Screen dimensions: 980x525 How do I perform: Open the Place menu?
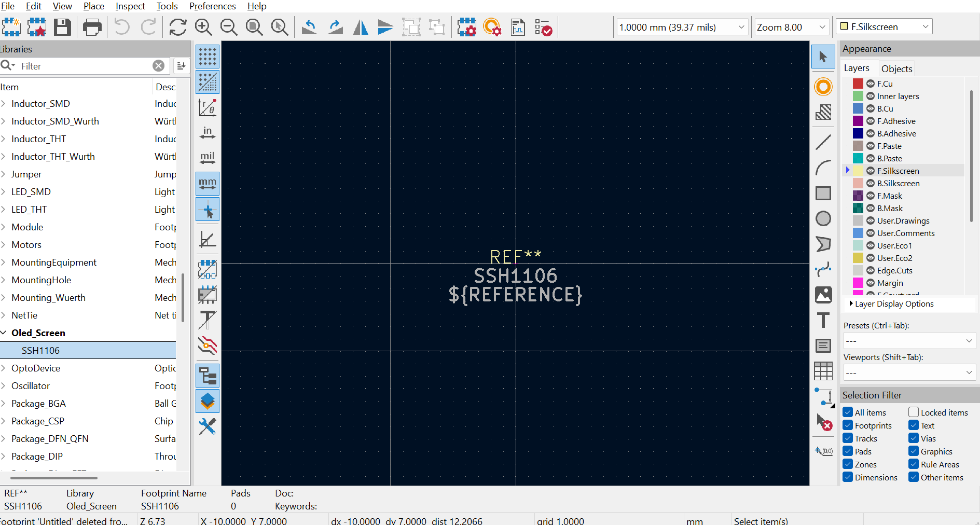94,6
